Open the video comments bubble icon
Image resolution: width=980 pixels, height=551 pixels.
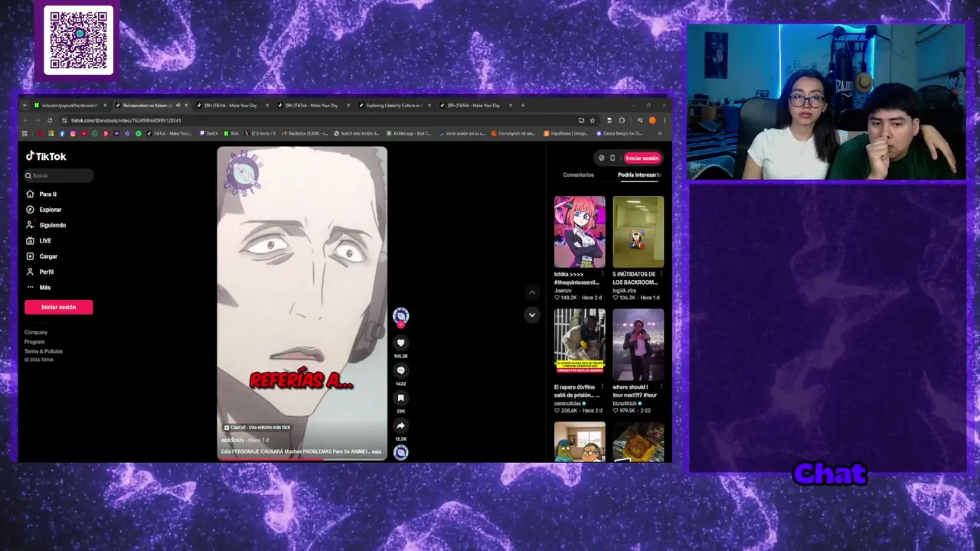(x=400, y=370)
